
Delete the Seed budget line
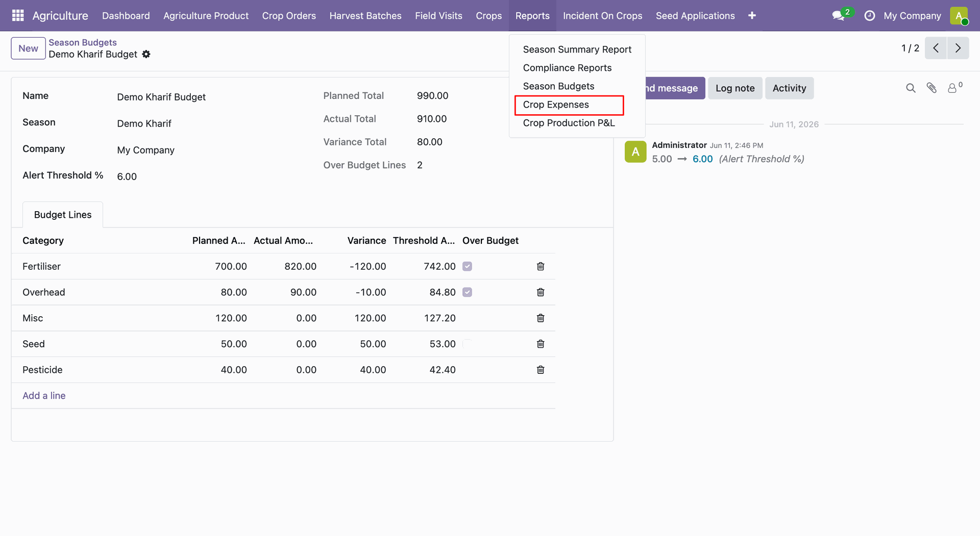click(x=541, y=344)
